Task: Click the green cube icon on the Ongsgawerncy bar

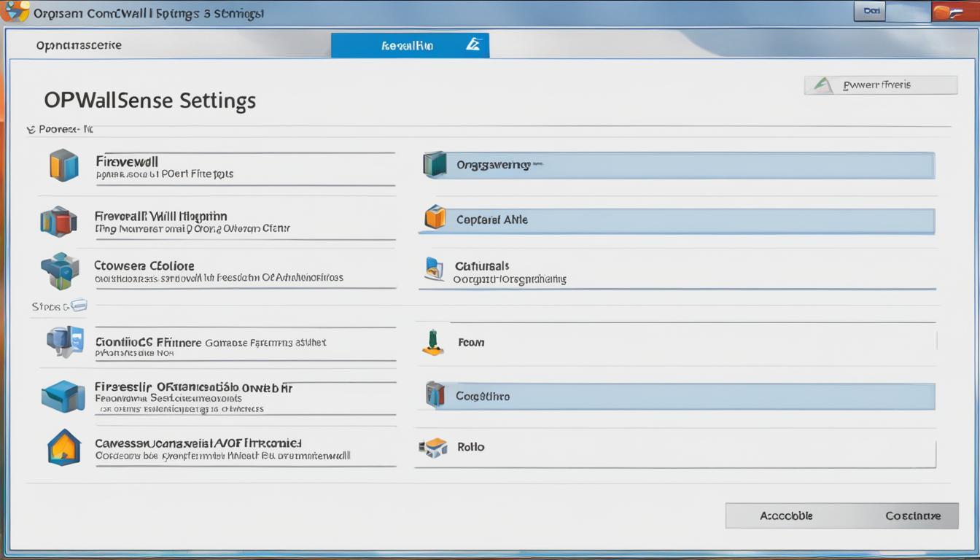Action: (x=433, y=165)
